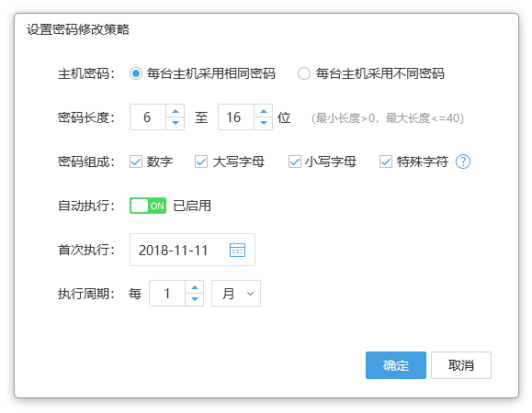This screenshot has width=532, height=413.
Task: Decrease maximum password length with down arrow
Action: point(264,123)
